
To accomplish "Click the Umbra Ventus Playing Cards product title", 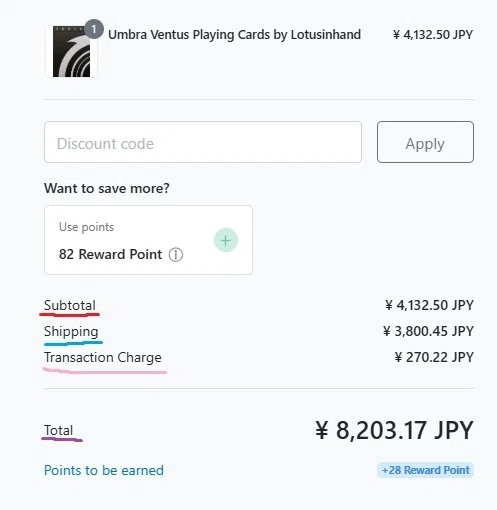I will [234, 35].
